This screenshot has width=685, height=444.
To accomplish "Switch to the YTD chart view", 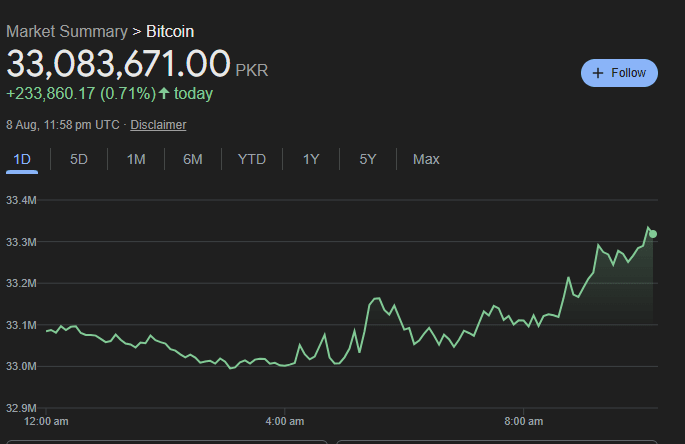I will (x=251, y=159).
